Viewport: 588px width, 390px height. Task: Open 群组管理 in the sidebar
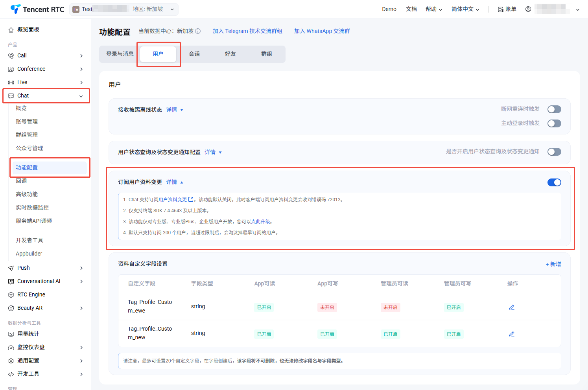coord(27,135)
